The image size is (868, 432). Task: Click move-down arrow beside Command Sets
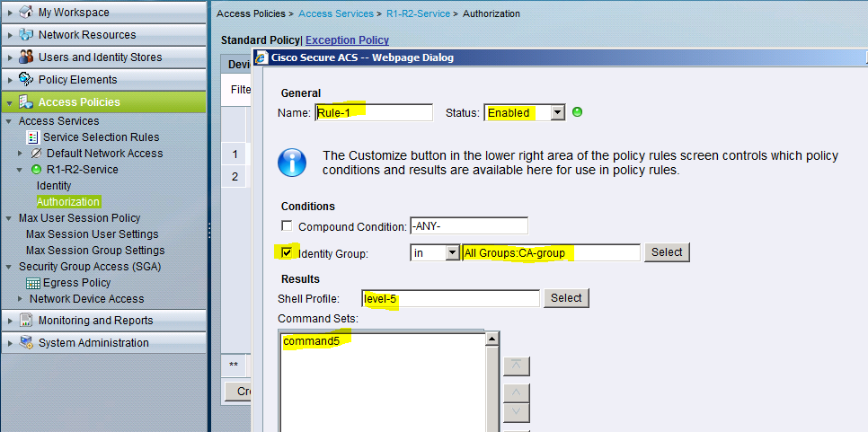(516, 412)
